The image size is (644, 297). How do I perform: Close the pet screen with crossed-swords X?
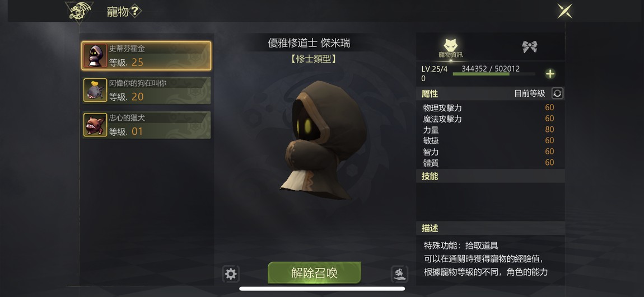pyautogui.click(x=564, y=11)
